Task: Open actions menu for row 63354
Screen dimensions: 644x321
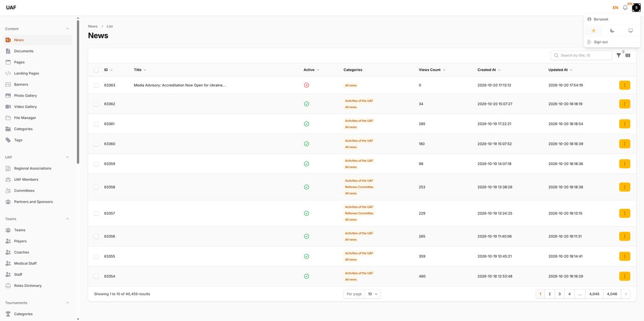Action: [x=625, y=276]
